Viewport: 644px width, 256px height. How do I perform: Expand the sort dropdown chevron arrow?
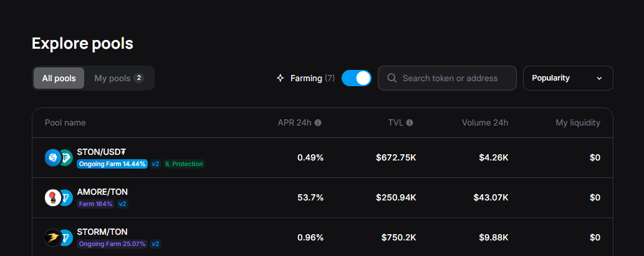[x=600, y=78]
